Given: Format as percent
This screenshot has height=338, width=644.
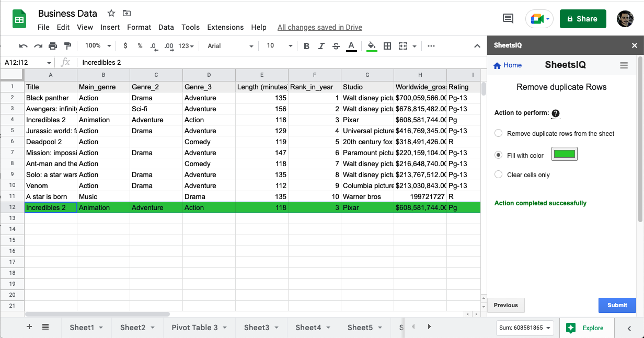Looking at the screenshot, I should pyautogui.click(x=140, y=46).
